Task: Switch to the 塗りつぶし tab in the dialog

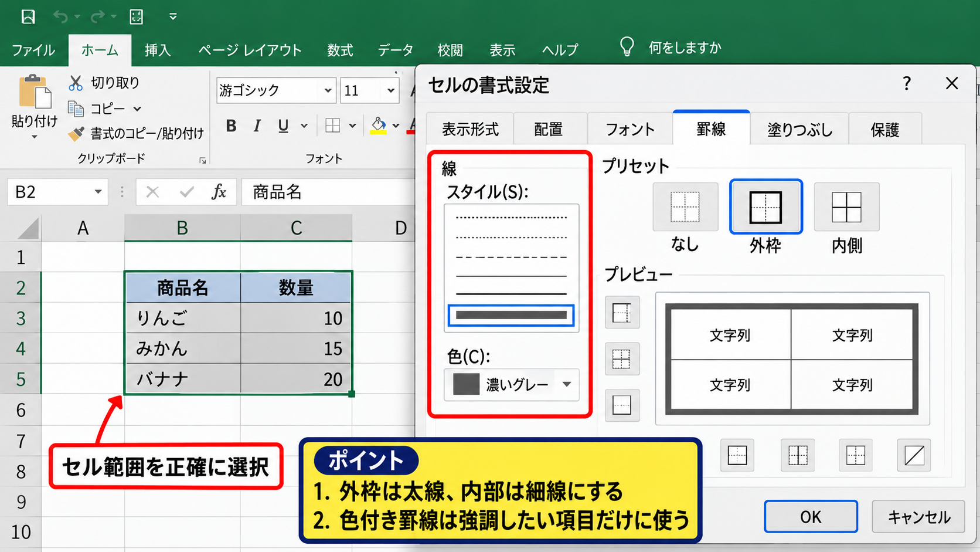Action: pos(799,129)
